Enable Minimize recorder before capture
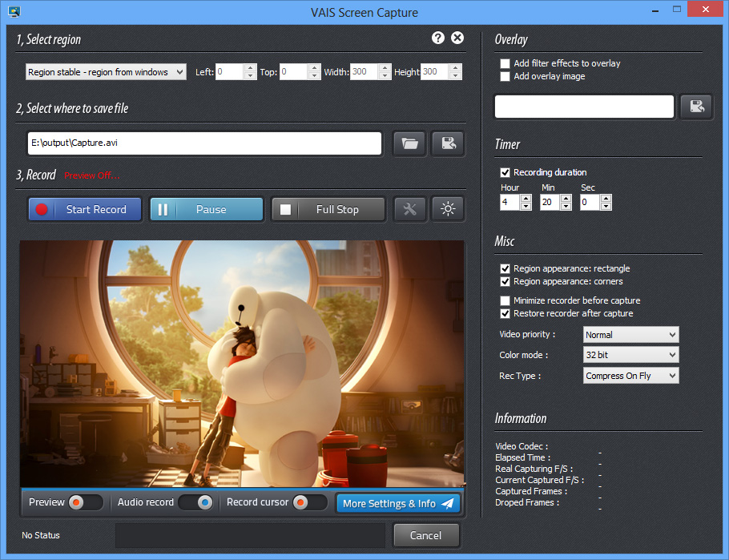729x560 pixels. click(505, 301)
